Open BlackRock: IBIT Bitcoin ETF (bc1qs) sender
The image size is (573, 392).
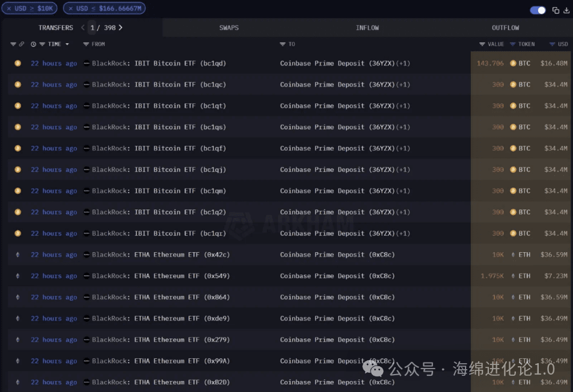159,127
